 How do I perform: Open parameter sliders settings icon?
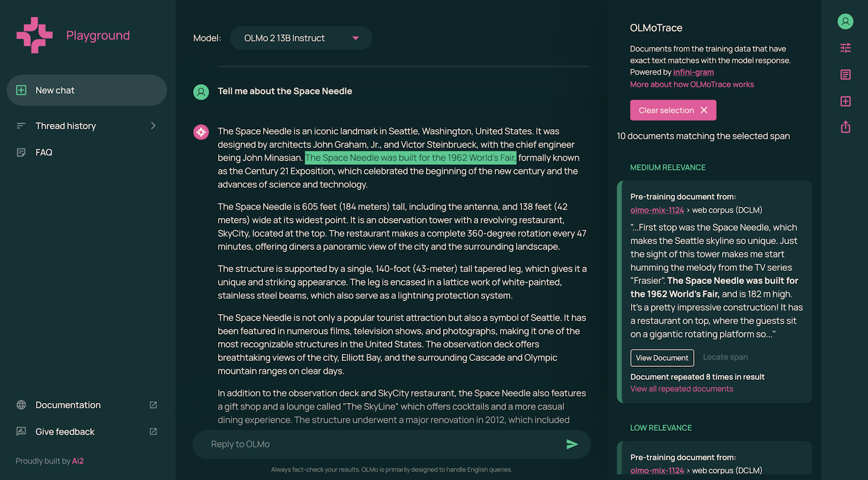pos(845,48)
